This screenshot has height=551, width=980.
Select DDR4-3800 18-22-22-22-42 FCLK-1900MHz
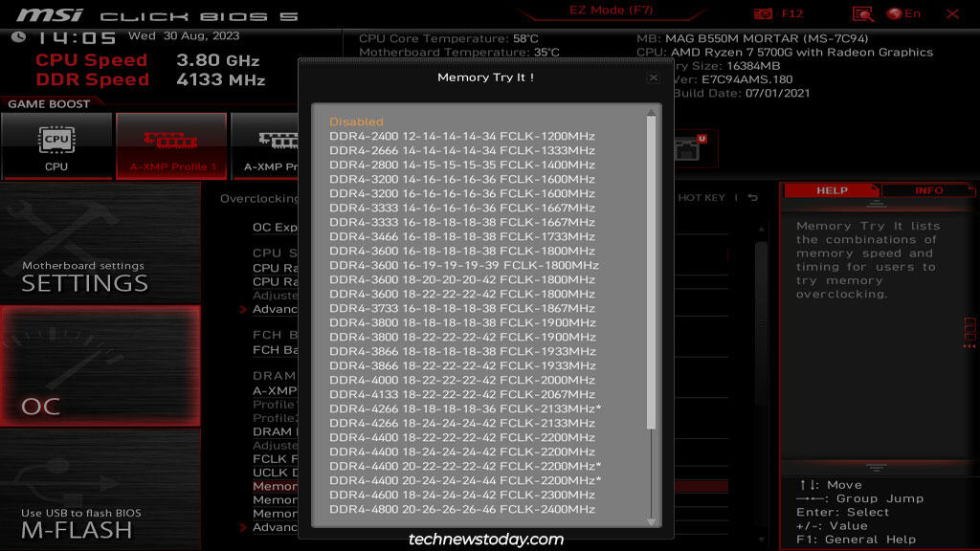[462, 338]
